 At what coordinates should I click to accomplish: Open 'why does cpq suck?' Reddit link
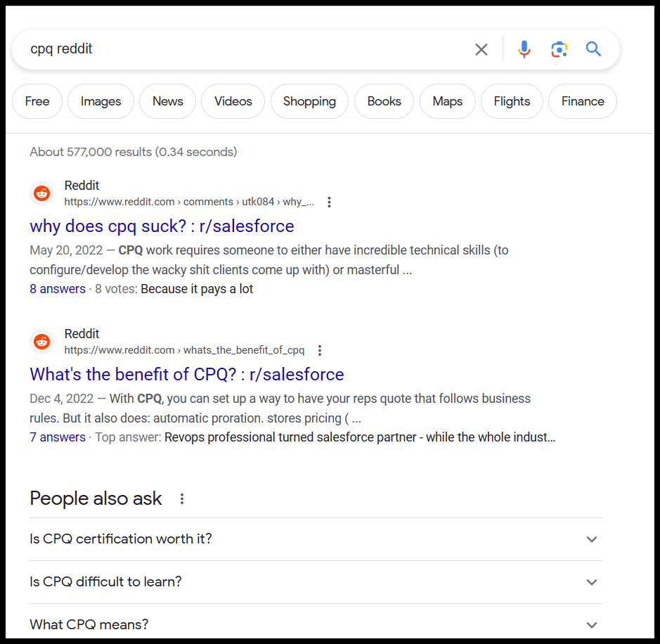pyautogui.click(x=162, y=226)
